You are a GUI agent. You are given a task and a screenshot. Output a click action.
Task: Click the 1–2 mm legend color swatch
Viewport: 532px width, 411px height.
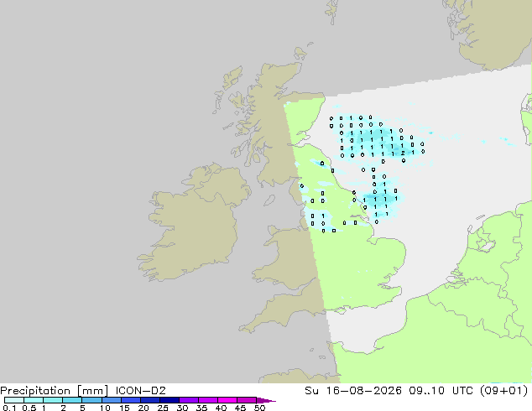pyautogui.click(x=53, y=400)
